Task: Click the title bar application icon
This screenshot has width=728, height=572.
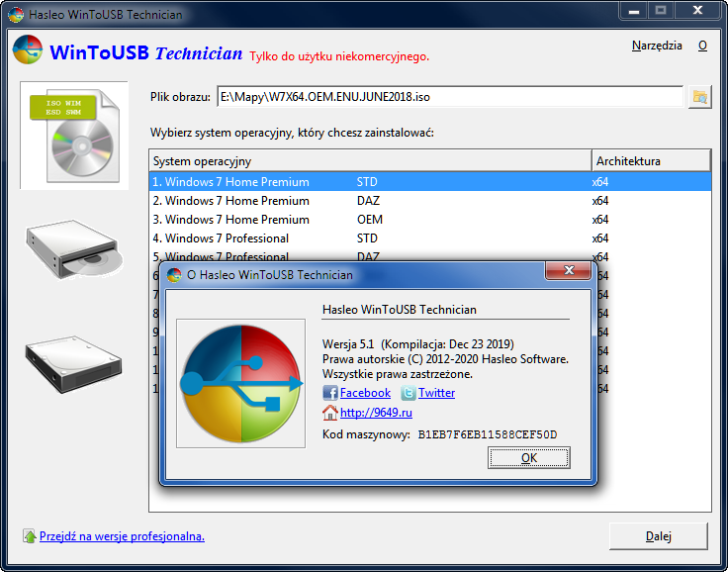Action: (16, 15)
